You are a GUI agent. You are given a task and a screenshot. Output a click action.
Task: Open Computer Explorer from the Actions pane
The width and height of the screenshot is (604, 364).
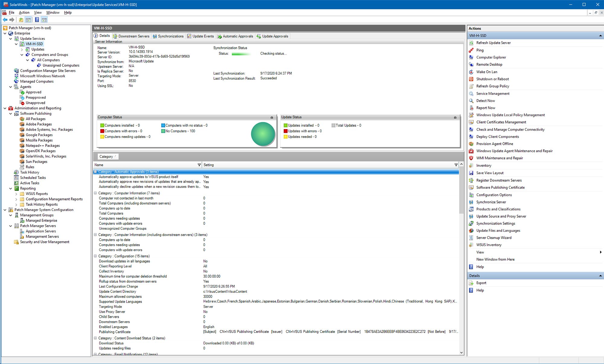coord(491,57)
